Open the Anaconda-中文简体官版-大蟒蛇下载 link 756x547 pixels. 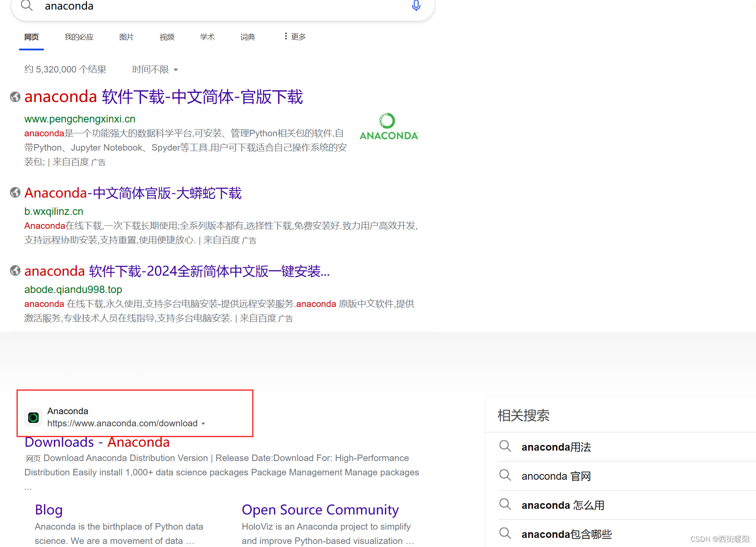click(x=133, y=193)
